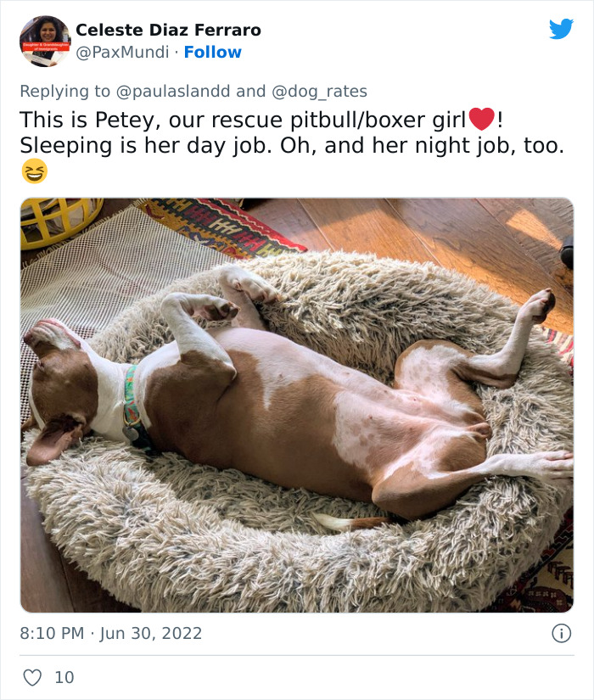Screen dimensions: 594x700
Task: Click the heart outline next to the like count
Action: 33,678
